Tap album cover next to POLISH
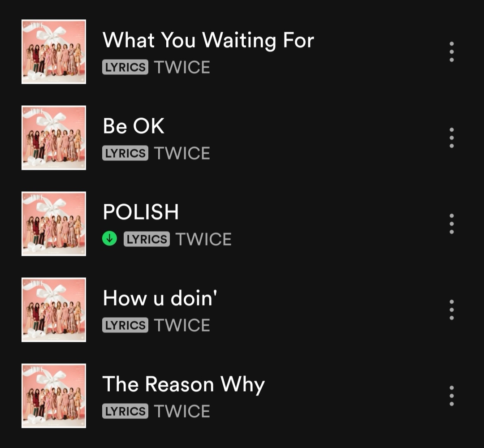The height and width of the screenshot is (448, 484). (54, 224)
